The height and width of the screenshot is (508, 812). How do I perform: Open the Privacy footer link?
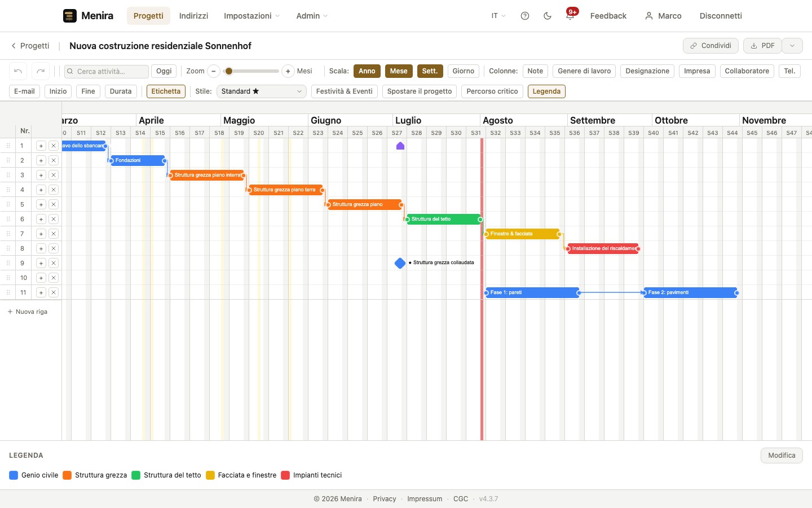[x=385, y=499]
